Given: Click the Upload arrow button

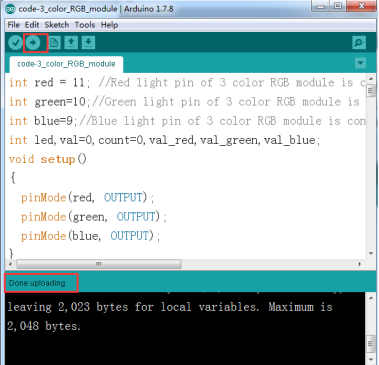Looking at the screenshot, I should coord(33,43).
